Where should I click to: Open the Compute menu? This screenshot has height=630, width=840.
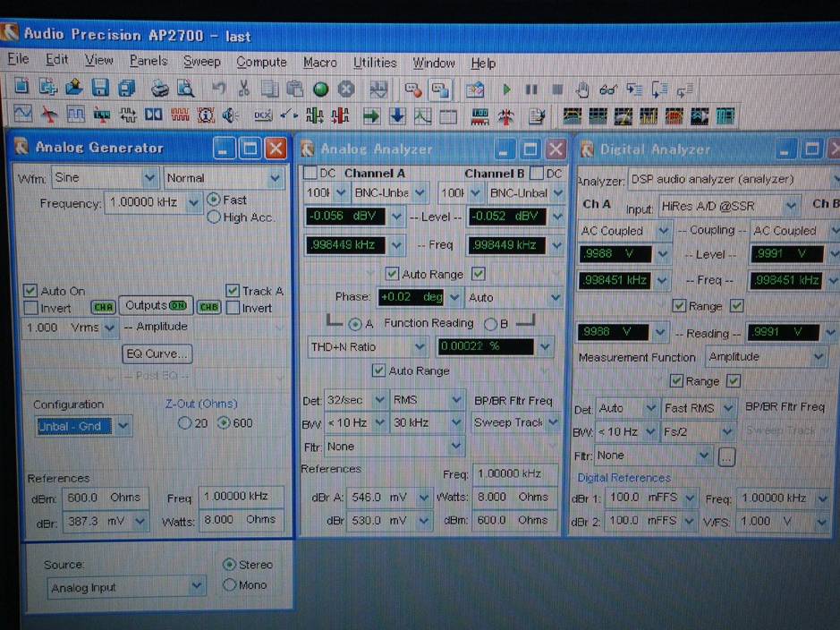click(x=261, y=62)
